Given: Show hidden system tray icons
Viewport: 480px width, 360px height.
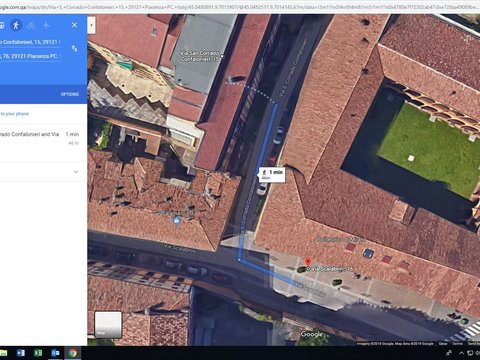Looking at the screenshot, I should [x=461, y=353].
